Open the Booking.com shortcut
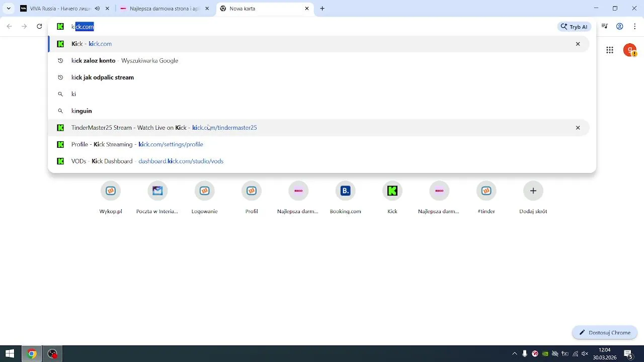This screenshot has width=644, height=362. [x=345, y=198]
